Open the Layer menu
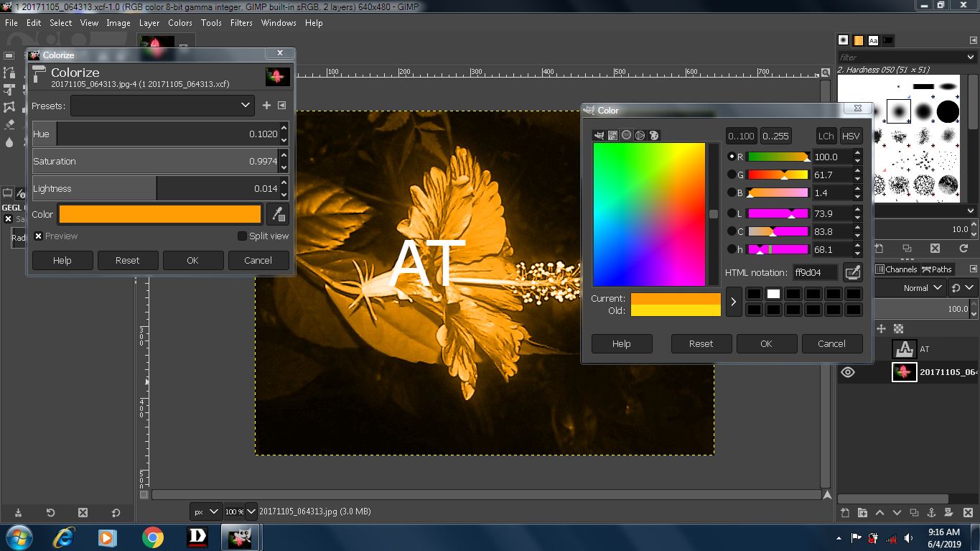This screenshot has height=551, width=980. point(149,23)
